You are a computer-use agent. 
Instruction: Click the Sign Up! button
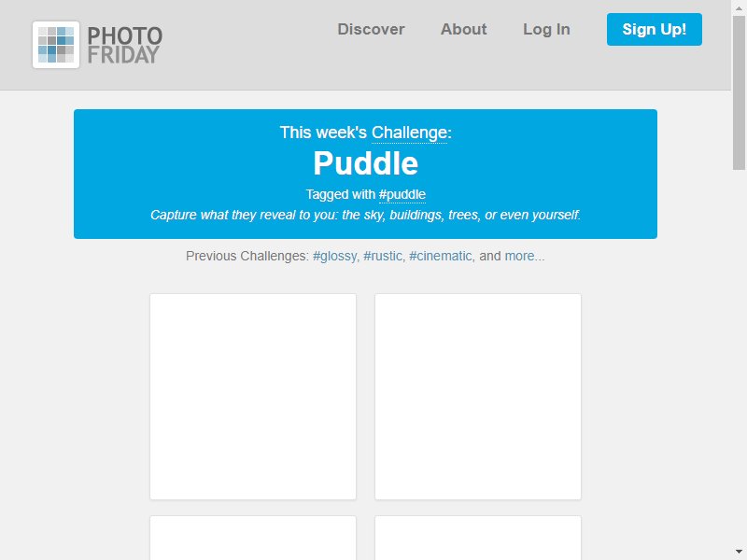[655, 30]
